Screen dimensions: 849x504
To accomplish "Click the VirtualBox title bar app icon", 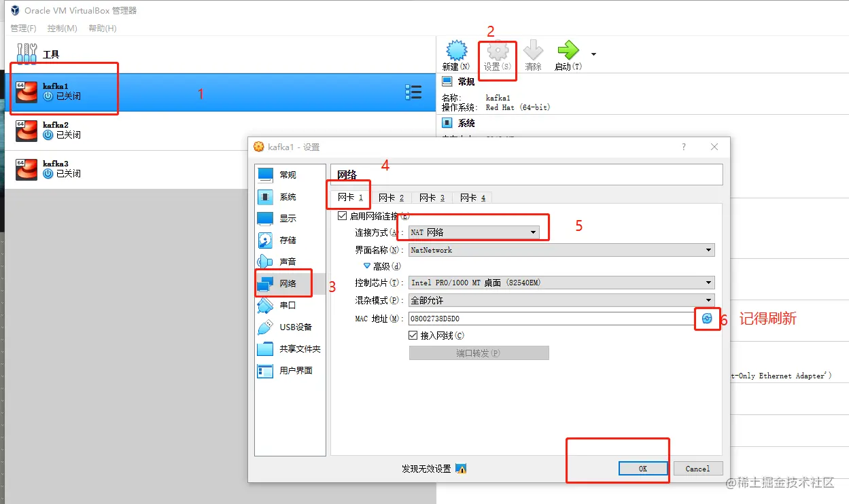I will pos(15,10).
